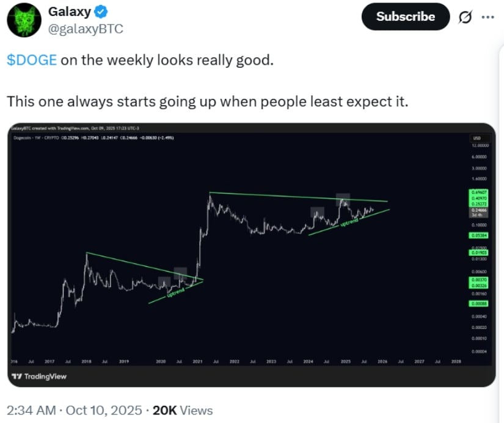
Task: Click the 2021 label on time axis
Action: pos(197,362)
